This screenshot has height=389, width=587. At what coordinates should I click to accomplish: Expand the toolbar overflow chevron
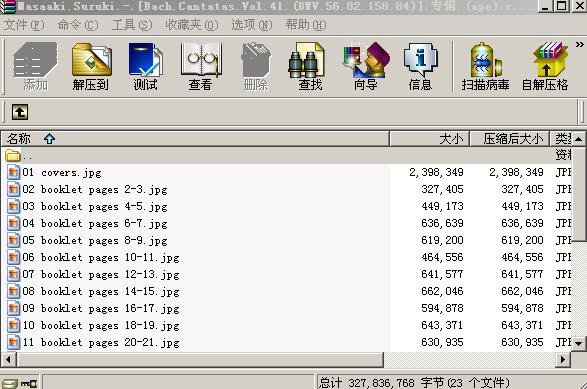point(580,45)
